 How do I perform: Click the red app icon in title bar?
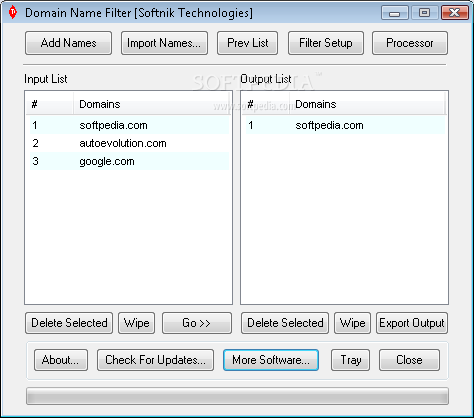coord(13,12)
